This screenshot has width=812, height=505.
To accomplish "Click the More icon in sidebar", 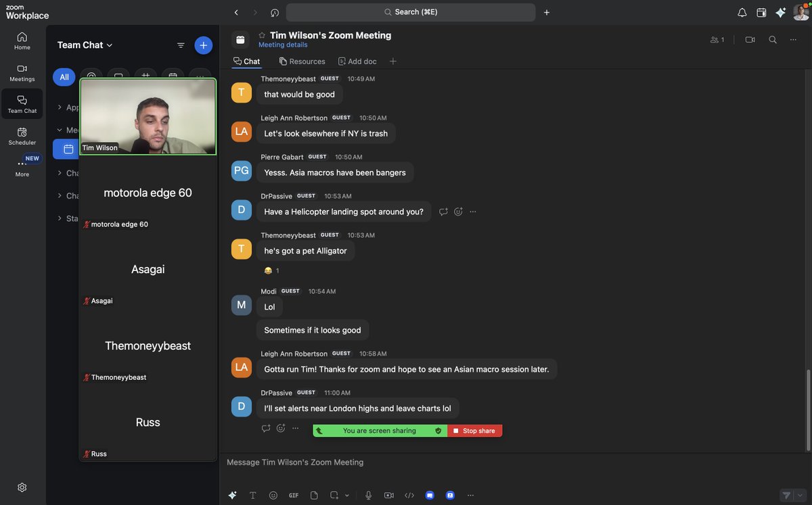I will click(x=20, y=163).
